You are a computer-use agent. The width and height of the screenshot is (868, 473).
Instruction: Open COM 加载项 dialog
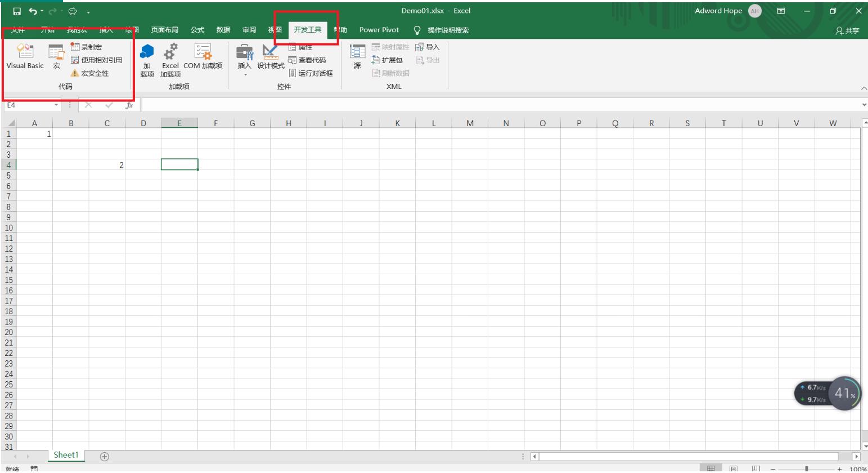[x=203, y=57]
